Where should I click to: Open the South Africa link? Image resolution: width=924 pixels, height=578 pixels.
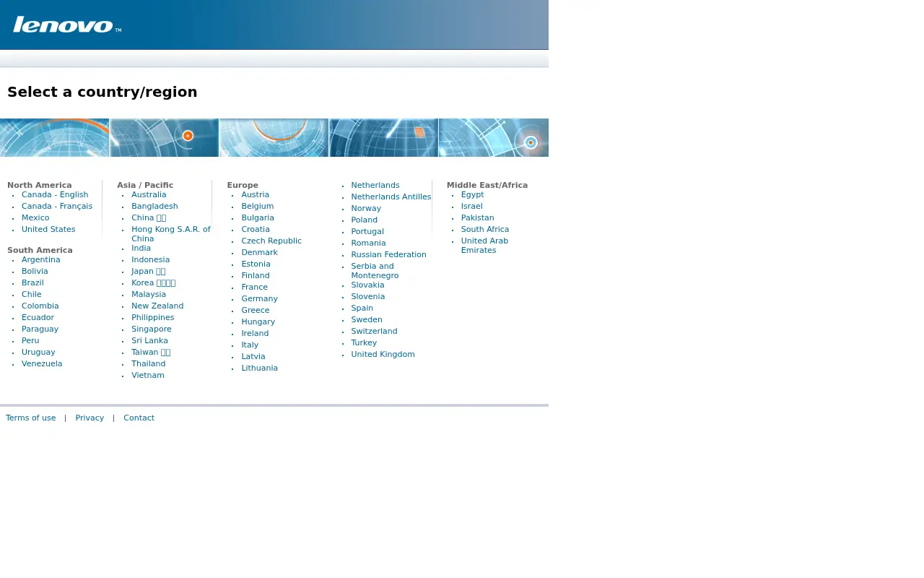click(484, 229)
